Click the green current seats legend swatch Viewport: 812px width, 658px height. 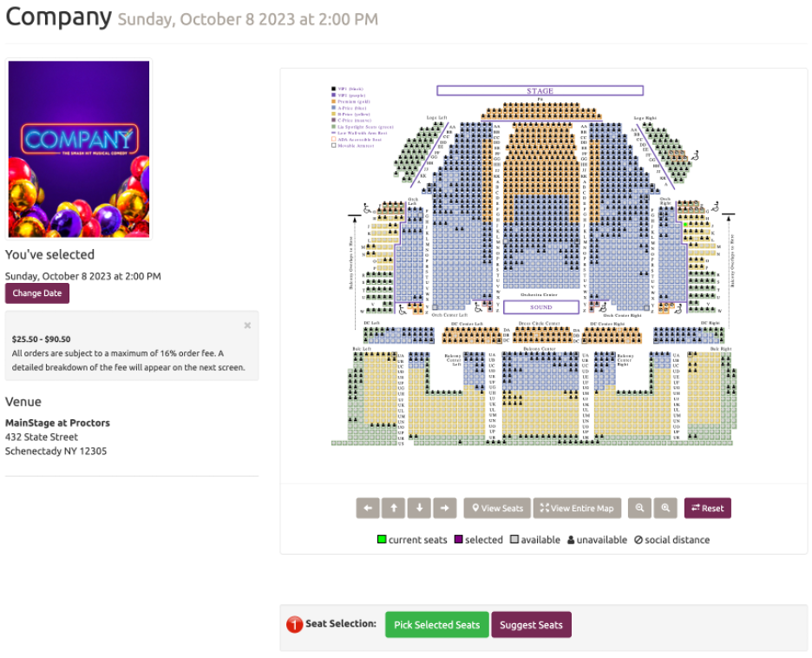point(382,539)
